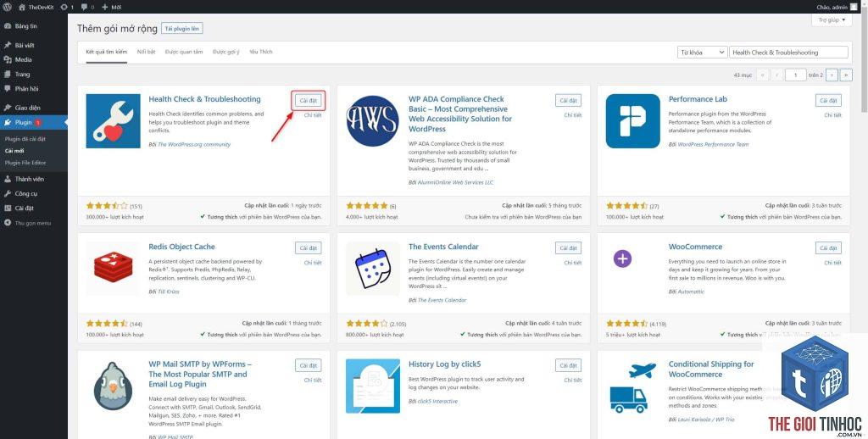Click the current page number field
The height and width of the screenshot is (439, 868).
coord(795,75)
